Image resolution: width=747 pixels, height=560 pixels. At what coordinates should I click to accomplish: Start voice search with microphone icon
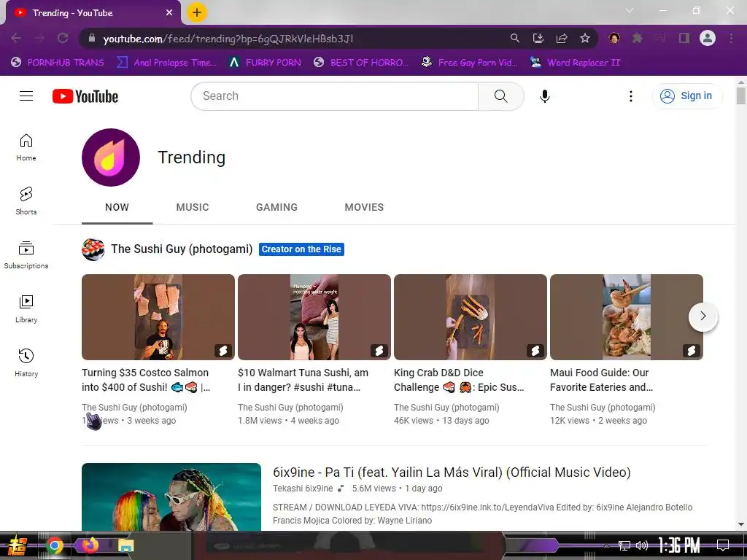click(x=544, y=96)
